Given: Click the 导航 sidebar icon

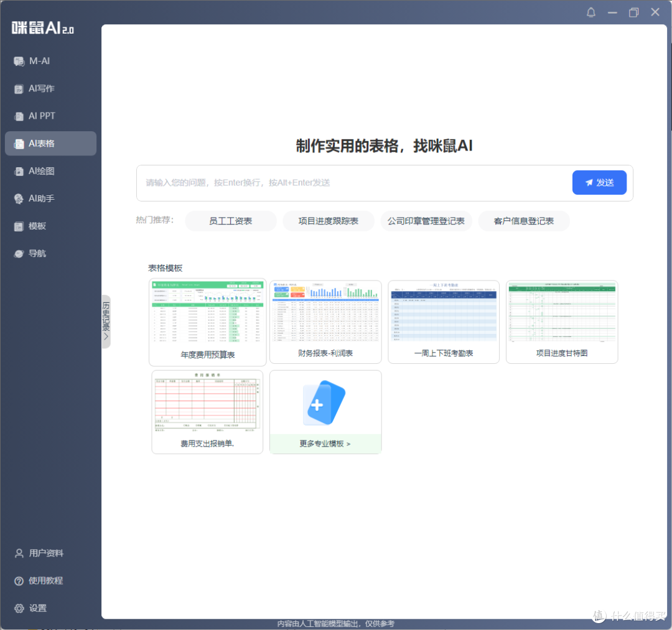Looking at the screenshot, I should click(19, 254).
